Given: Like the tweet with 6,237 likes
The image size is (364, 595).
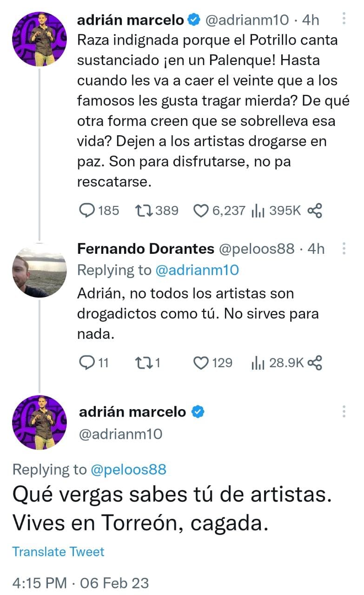Looking at the screenshot, I should 201,211.
